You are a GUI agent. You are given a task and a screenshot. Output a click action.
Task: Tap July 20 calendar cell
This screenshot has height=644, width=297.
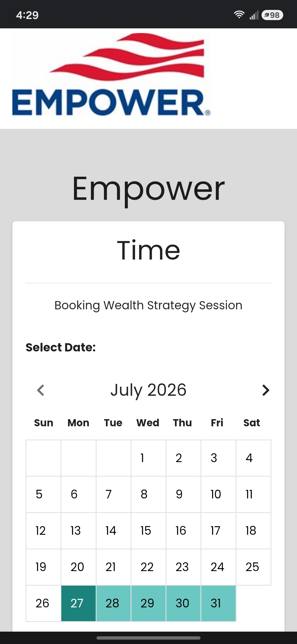(78, 567)
